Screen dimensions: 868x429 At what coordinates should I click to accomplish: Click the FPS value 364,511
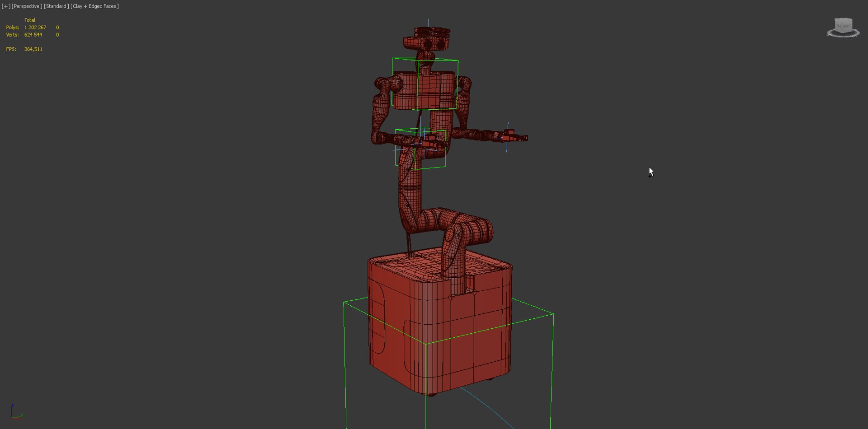click(33, 49)
